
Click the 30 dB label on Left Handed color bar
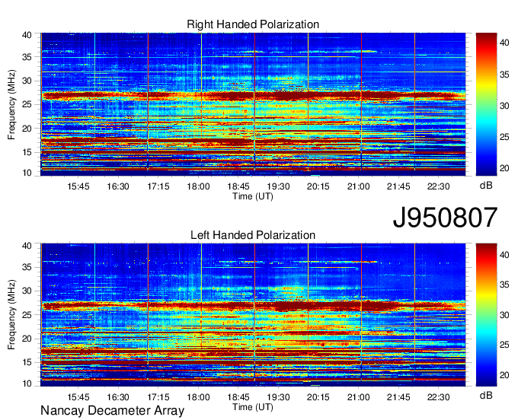[x=504, y=315]
